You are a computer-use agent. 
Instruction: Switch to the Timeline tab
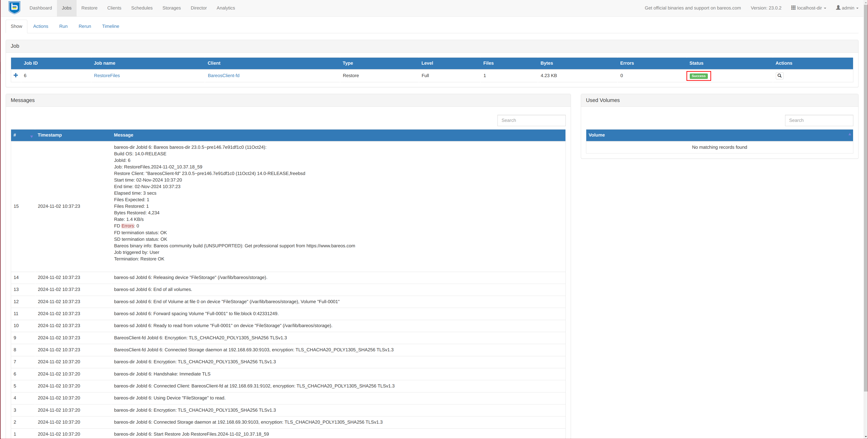(x=110, y=26)
